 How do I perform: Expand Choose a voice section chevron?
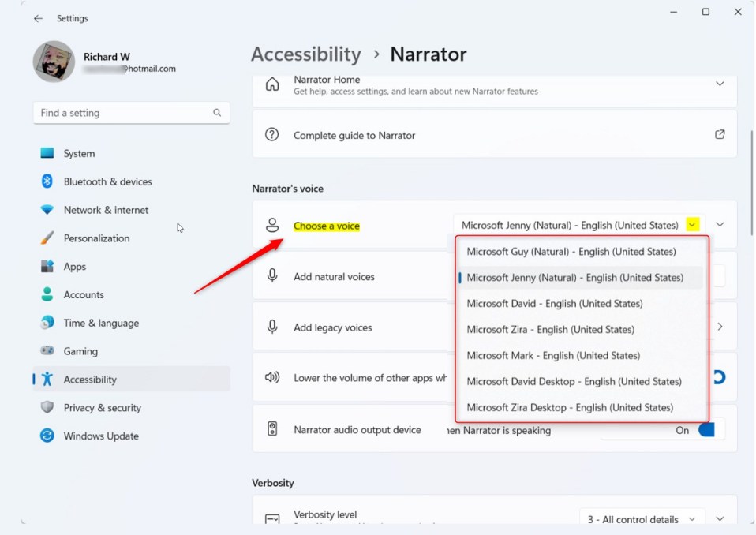point(720,225)
